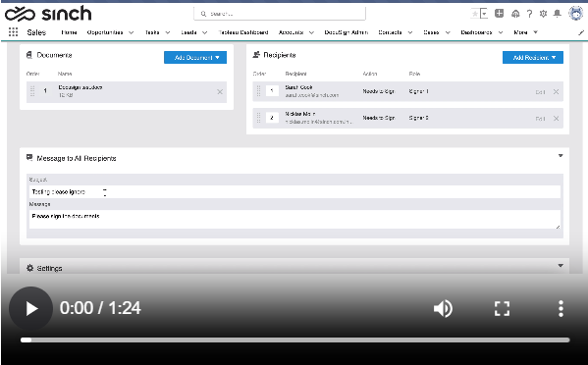Click the Settings gear heading icon
588x365 pixels.
(x=30, y=268)
